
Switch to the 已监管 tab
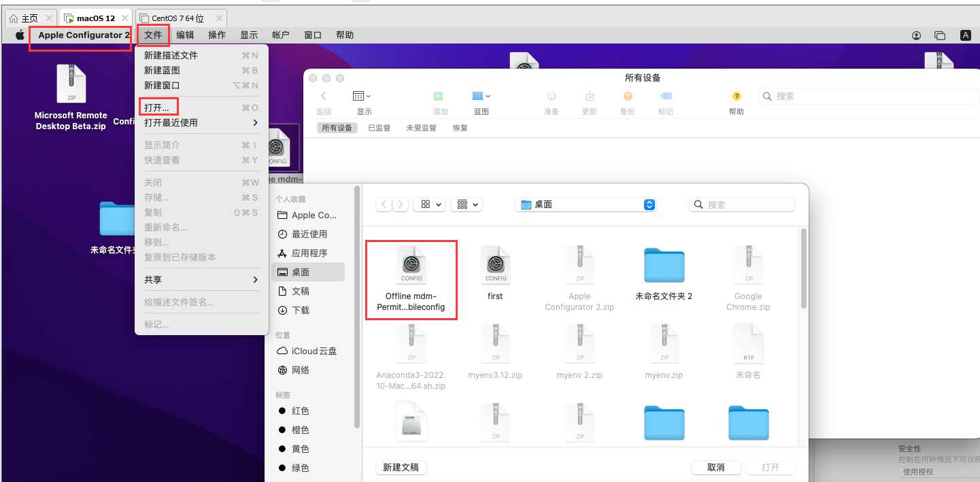point(379,128)
